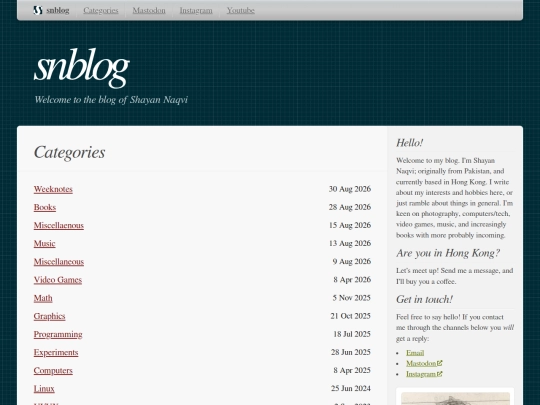540x405 pixels.
Task: Click the '9 Aug 2026' date text
Action: tap(352, 261)
